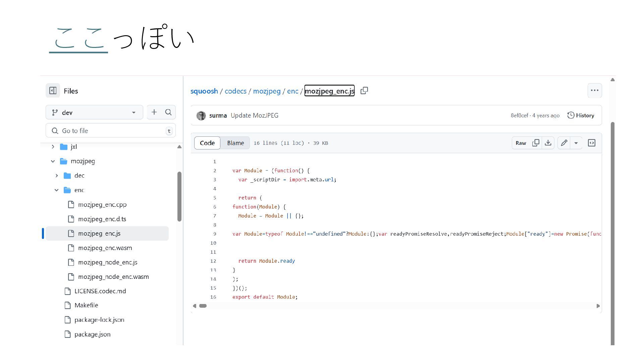This screenshot has width=644, height=362.
Task: Click surma avatar image
Action: coord(201,116)
